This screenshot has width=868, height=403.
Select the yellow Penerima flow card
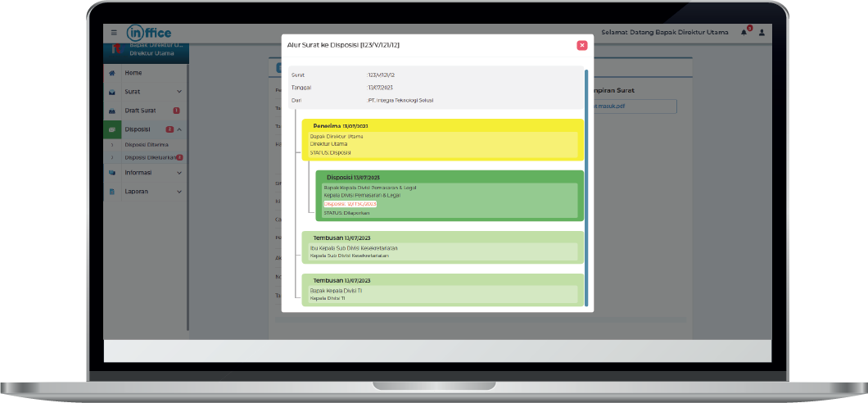[x=442, y=139]
